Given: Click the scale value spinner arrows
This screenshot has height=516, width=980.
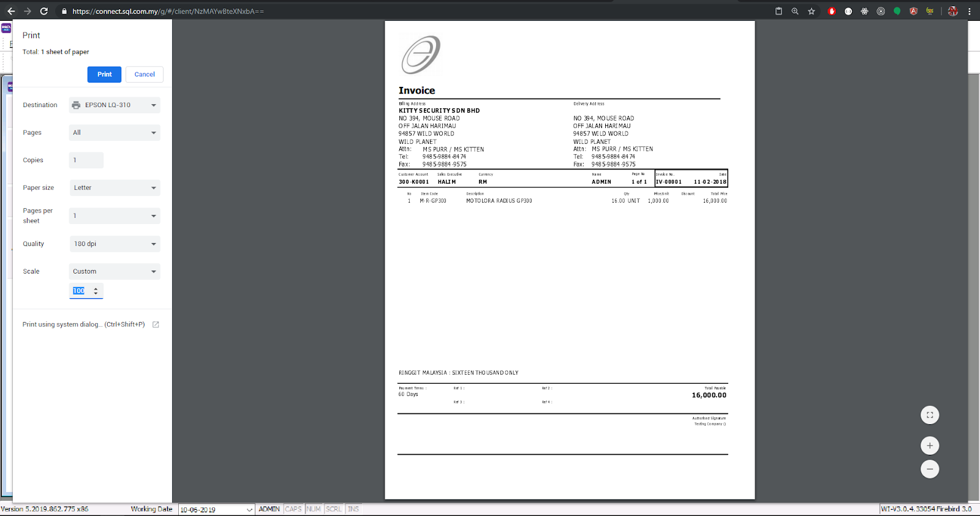Looking at the screenshot, I should pyautogui.click(x=96, y=291).
